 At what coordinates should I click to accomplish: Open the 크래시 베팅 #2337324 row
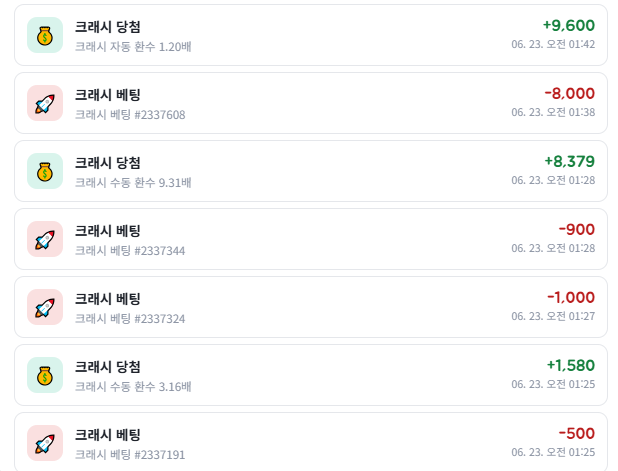coord(311,307)
